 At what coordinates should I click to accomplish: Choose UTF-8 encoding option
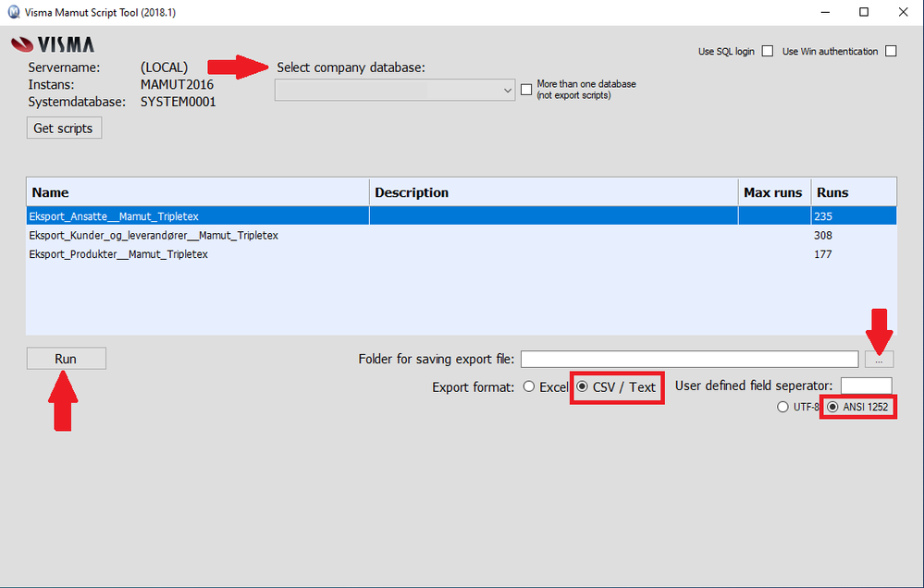coord(782,407)
